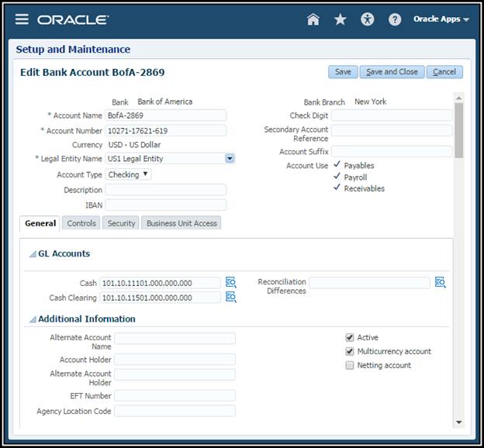Viewport: 484px width, 448px height.
Task: Click the Oracle logo
Action: 73,19
